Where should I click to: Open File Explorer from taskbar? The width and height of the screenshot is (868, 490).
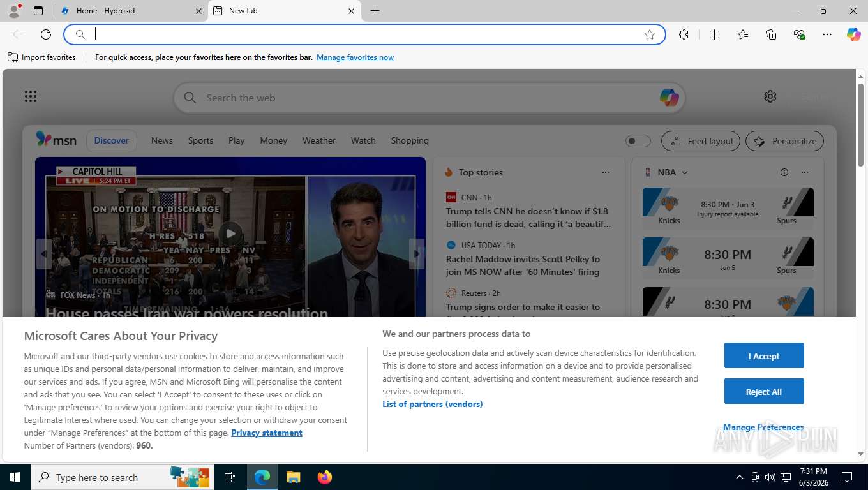click(x=293, y=477)
